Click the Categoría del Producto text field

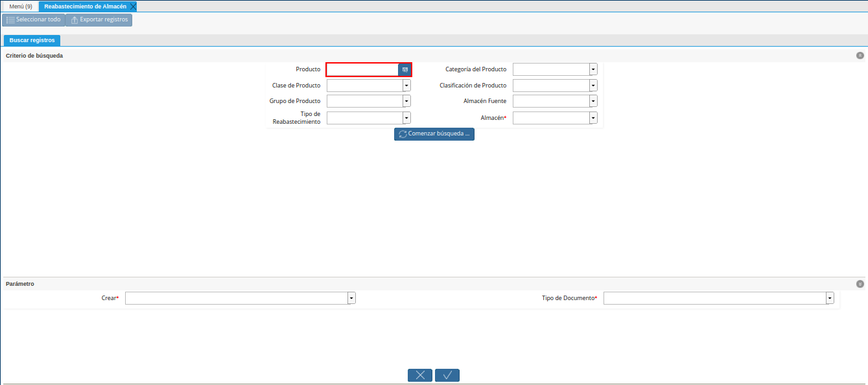pyautogui.click(x=551, y=69)
